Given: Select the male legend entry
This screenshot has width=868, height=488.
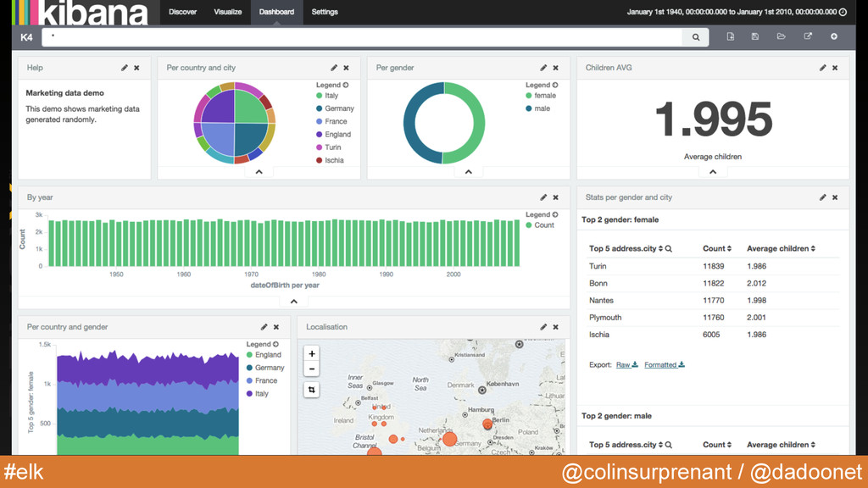Looking at the screenshot, I should coord(537,108).
